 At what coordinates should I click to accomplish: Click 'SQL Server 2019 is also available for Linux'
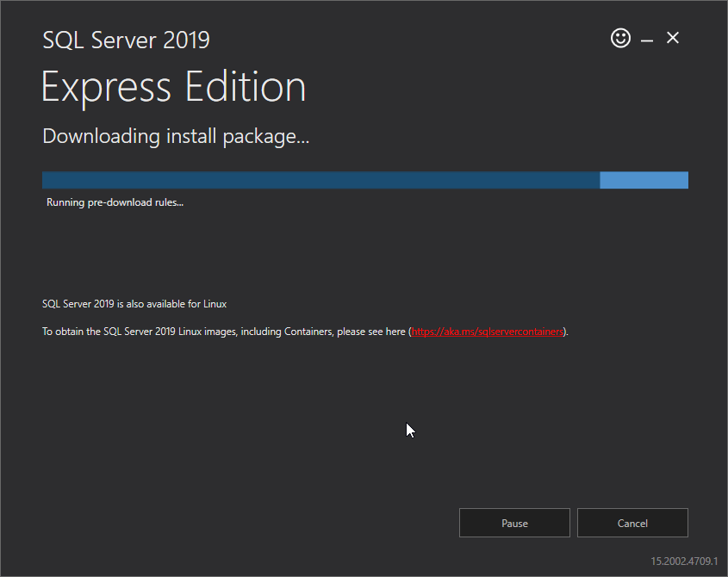click(x=134, y=304)
